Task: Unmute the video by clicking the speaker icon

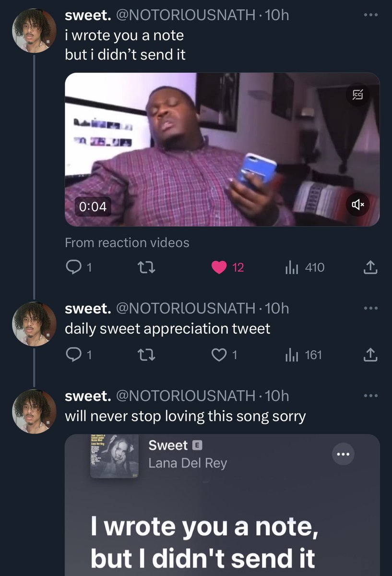Action: (357, 205)
